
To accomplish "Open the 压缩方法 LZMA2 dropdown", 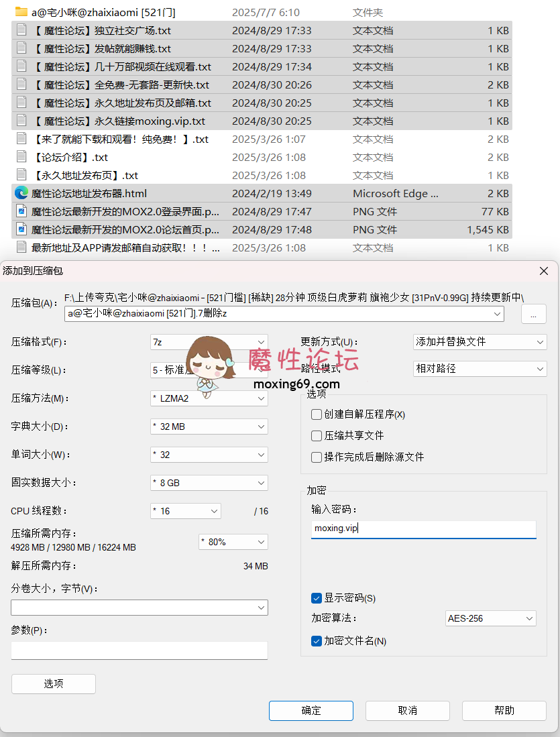I will click(209, 398).
